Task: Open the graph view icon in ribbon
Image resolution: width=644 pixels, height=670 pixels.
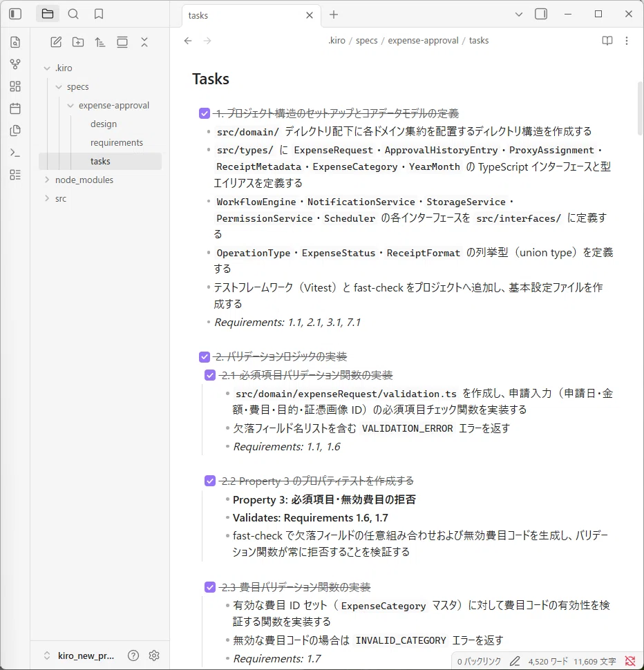Action: pos(15,64)
